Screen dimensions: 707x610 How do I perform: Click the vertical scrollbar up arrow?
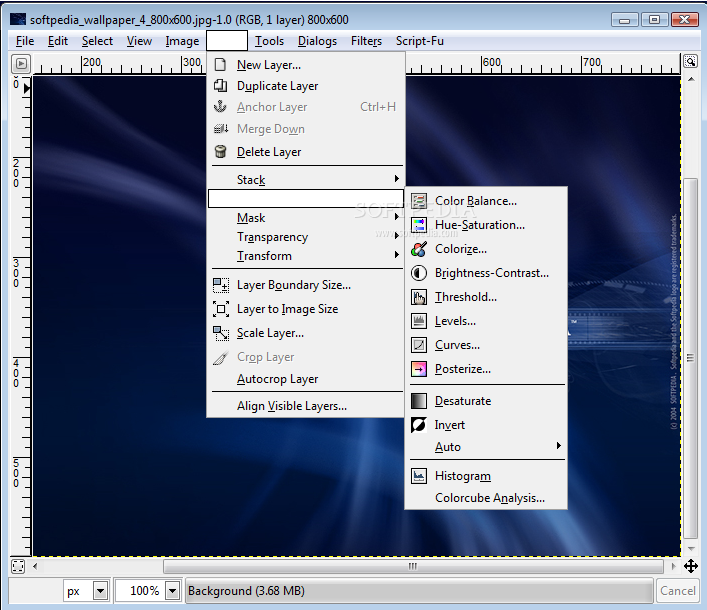(691, 80)
